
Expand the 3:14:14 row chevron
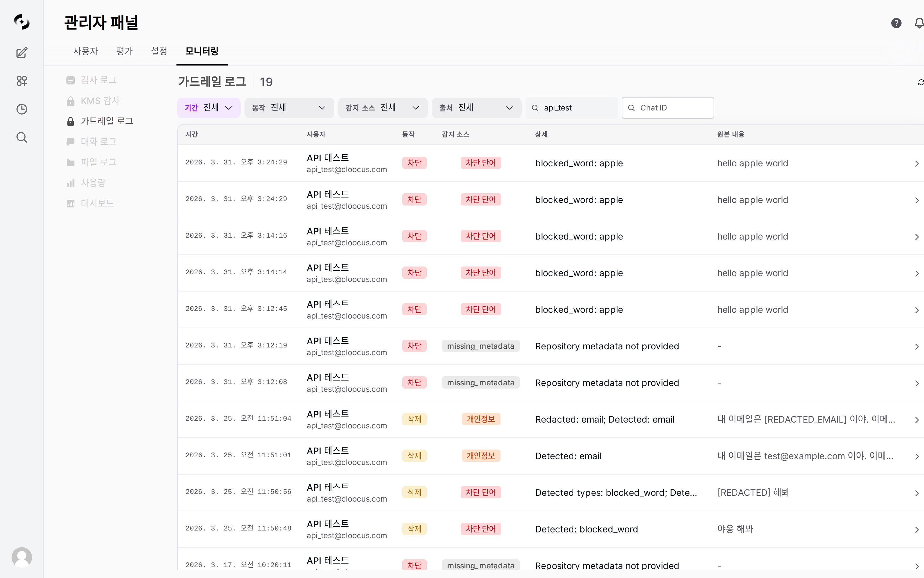[917, 274]
